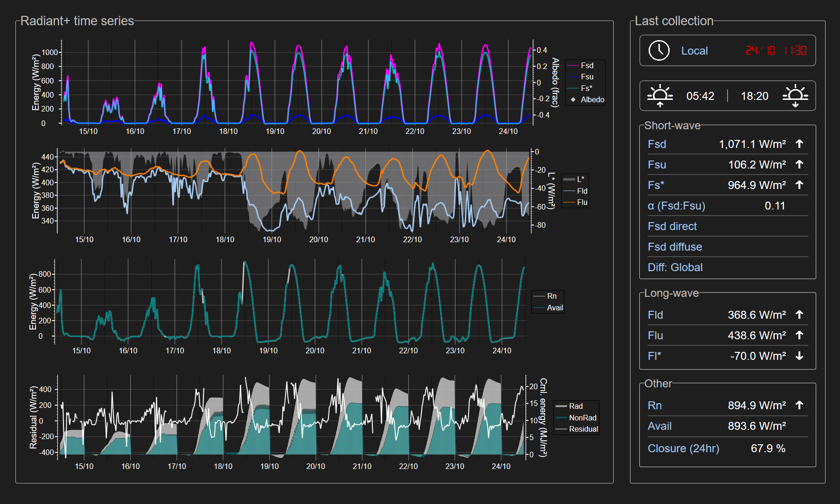Click the down arrow in the Fl* row
The width and height of the screenshot is (840, 504).
coord(799,356)
